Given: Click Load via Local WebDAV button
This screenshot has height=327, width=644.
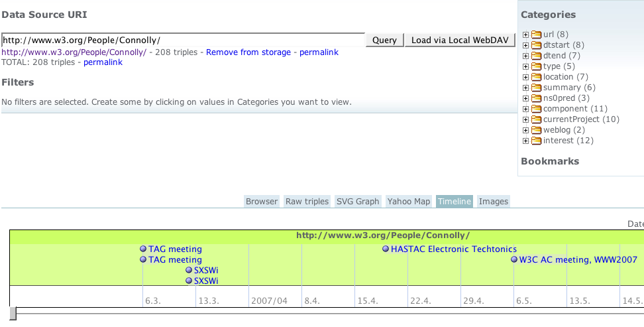Looking at the screenshot, I should click(460, 40).
